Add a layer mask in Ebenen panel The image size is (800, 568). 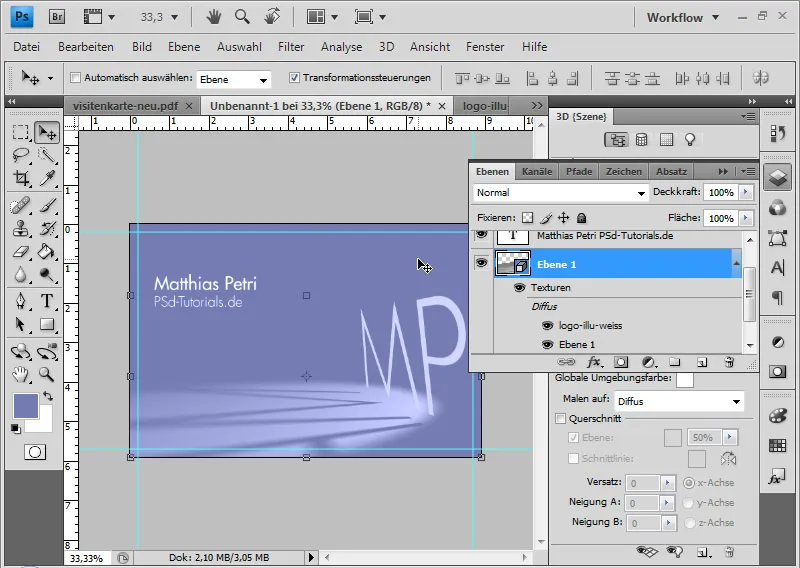pyautogui.click(x=621, y=362)
